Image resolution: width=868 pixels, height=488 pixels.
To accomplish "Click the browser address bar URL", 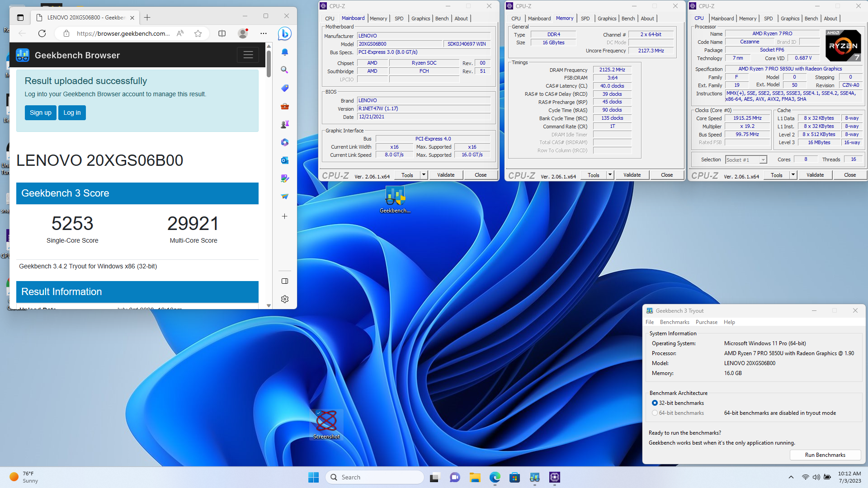I will (x=123, y=33).
